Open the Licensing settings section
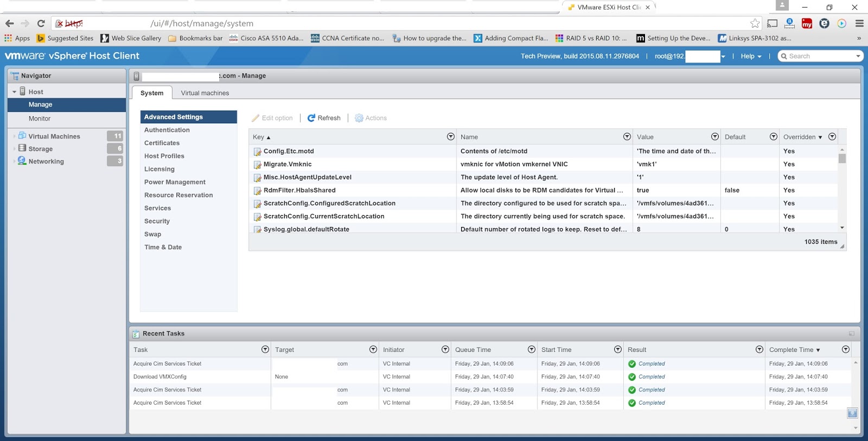The width and height of the screenshot is (868, 441). pos(188,169)
